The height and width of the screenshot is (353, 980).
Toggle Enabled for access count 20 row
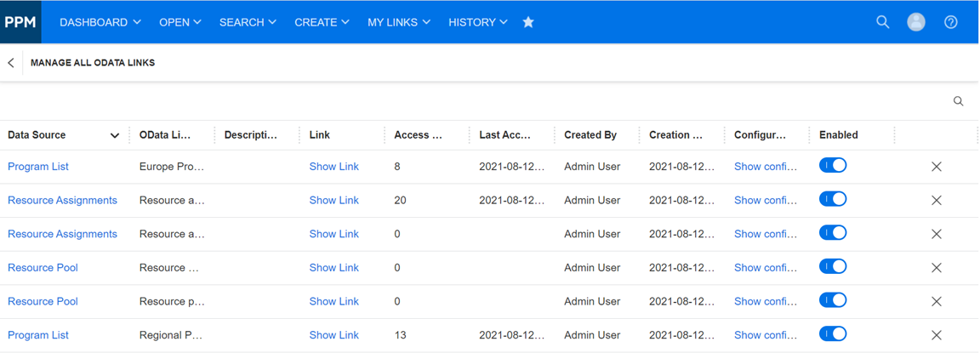click(x=833, y=199)
